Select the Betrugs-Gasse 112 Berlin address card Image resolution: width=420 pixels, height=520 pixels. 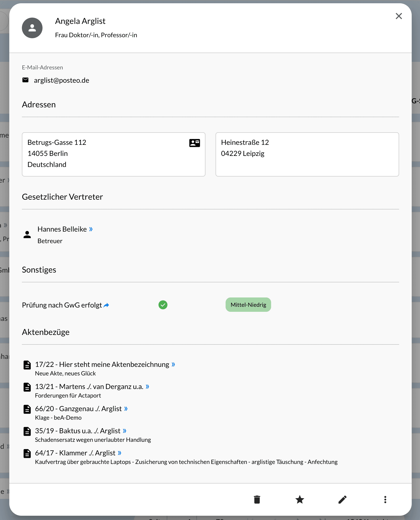coord(113,154)
